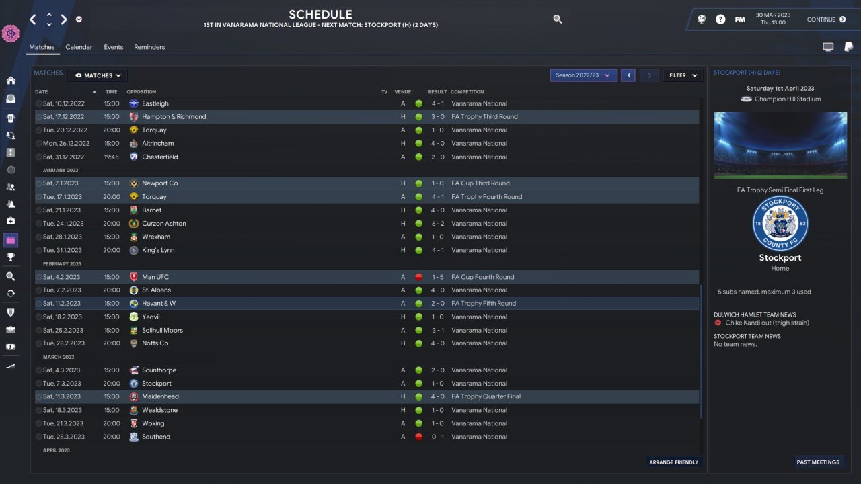Switch to the Calendar tab
Viewport: 861px width, 504px height.
click(x=79, y=47)
